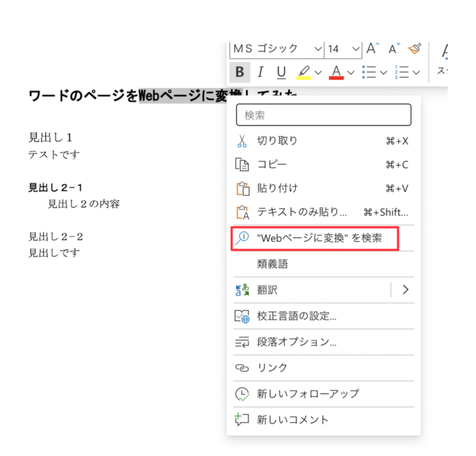Image resolution: width=476 pixels, height=456 pixels.
Task: Click paste clipboard icon
Action: tap(243, 188)
